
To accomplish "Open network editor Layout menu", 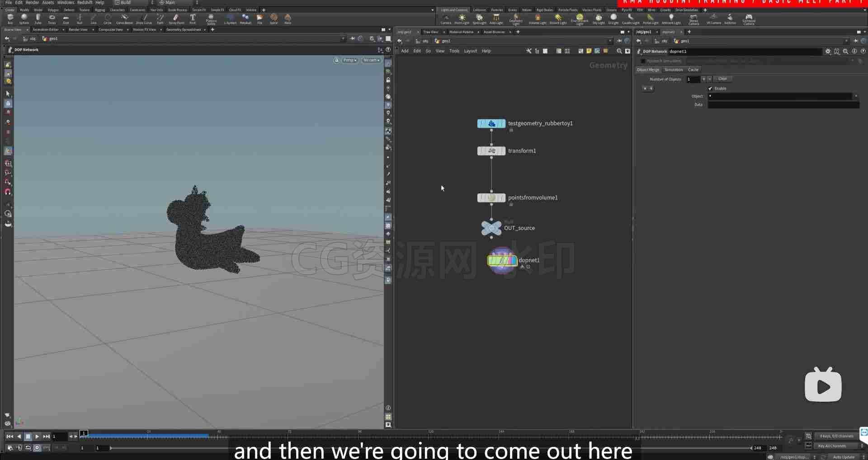I will coord(470,51).
